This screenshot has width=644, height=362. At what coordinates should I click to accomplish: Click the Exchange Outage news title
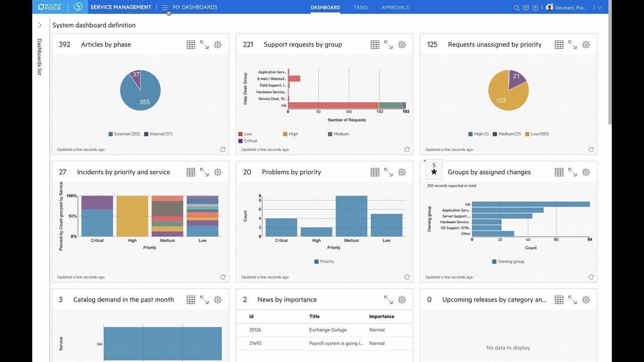coord(328,330)
